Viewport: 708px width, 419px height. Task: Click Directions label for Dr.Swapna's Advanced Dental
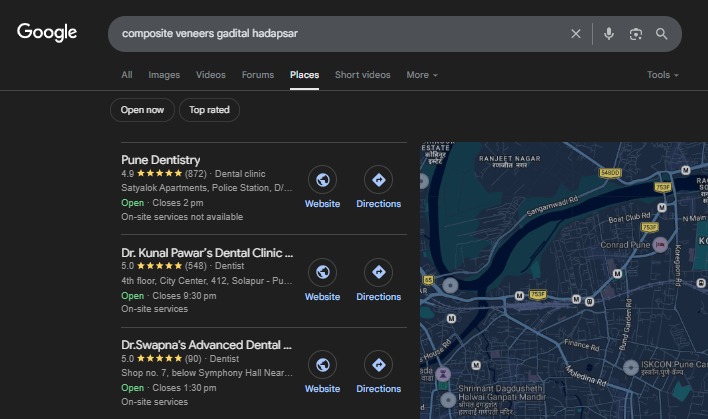(x=378, y=389)
